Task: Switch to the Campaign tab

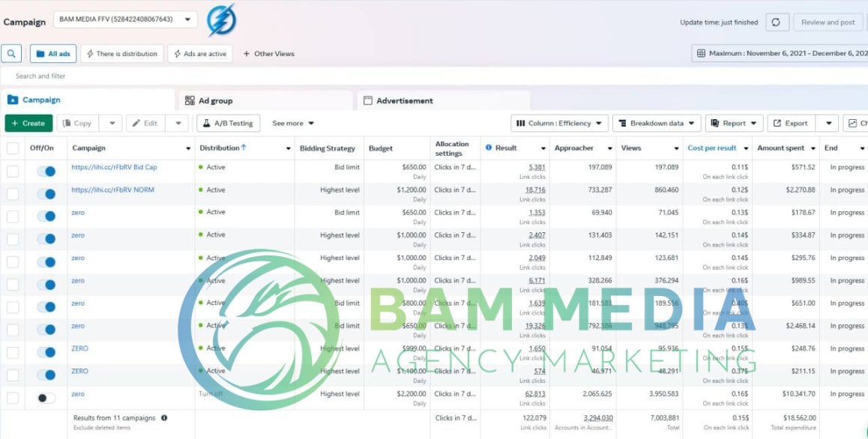Action: pos(88,100)
